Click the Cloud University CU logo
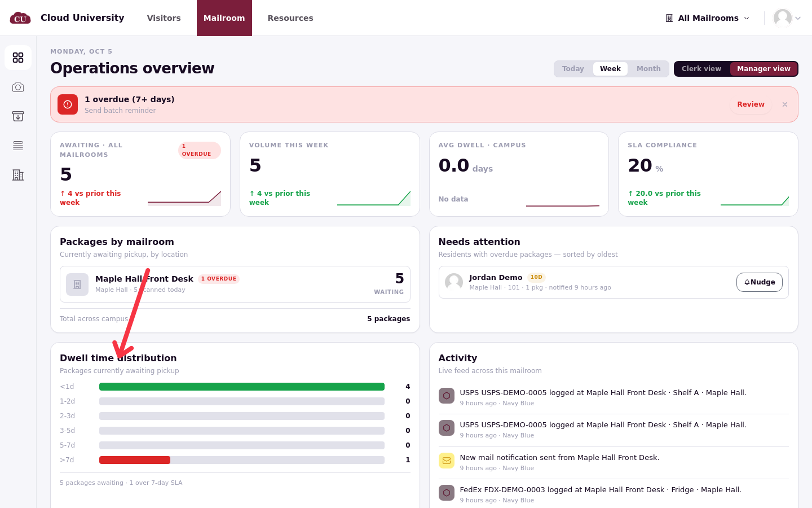 click(x=20, y=18)
